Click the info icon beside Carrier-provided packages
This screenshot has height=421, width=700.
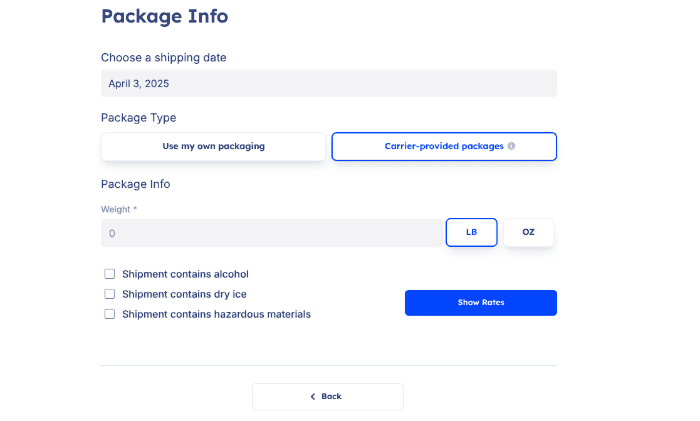(511, 146)
